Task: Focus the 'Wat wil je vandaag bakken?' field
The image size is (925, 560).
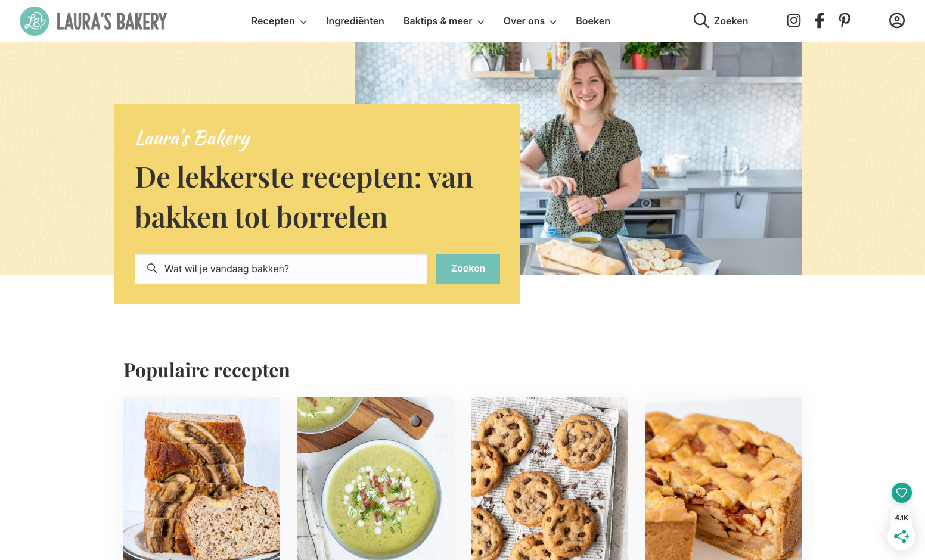Action: pyautogui.click(x=281, y=269)
